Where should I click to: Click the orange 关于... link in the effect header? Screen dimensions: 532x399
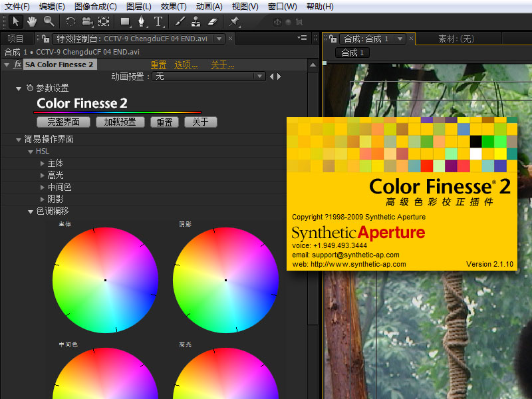[x=223, y=65]
